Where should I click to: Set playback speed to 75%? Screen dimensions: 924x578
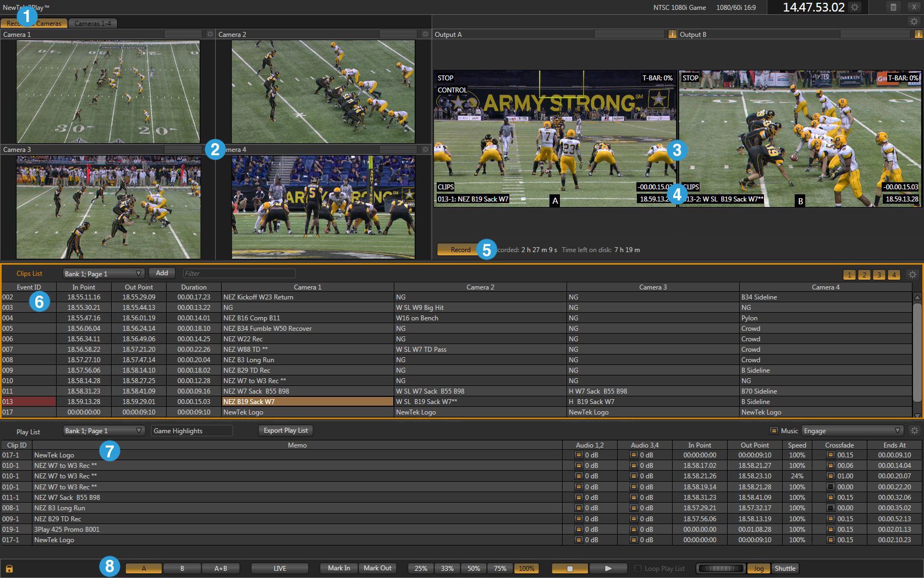pyautogui.click(x=500, y=569)
